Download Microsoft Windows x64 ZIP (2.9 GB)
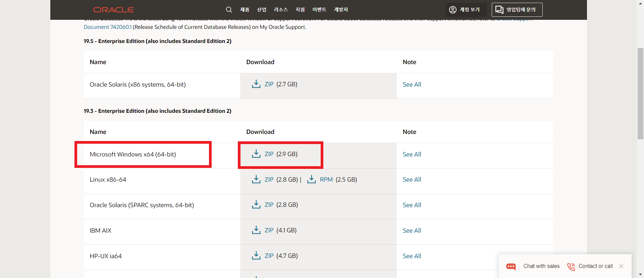 (269, 154)
